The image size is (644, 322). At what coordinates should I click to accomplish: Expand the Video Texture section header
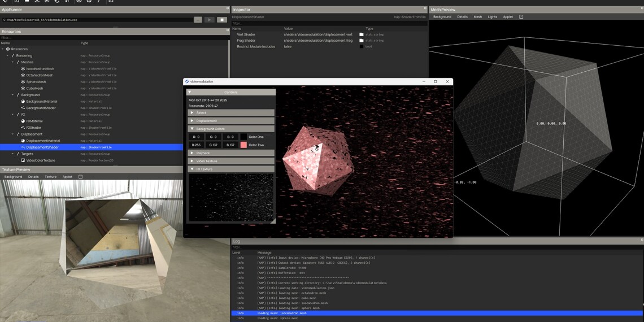[231, 161]
